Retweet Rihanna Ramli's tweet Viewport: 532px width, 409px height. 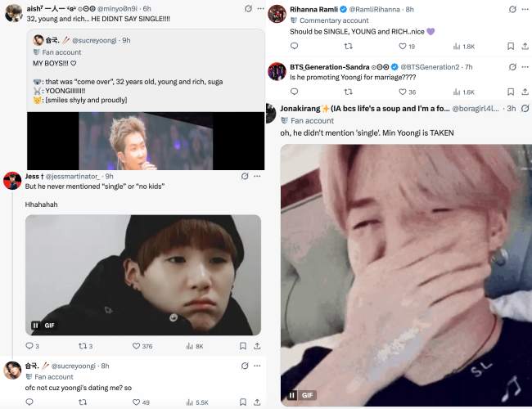click(348, 46)
